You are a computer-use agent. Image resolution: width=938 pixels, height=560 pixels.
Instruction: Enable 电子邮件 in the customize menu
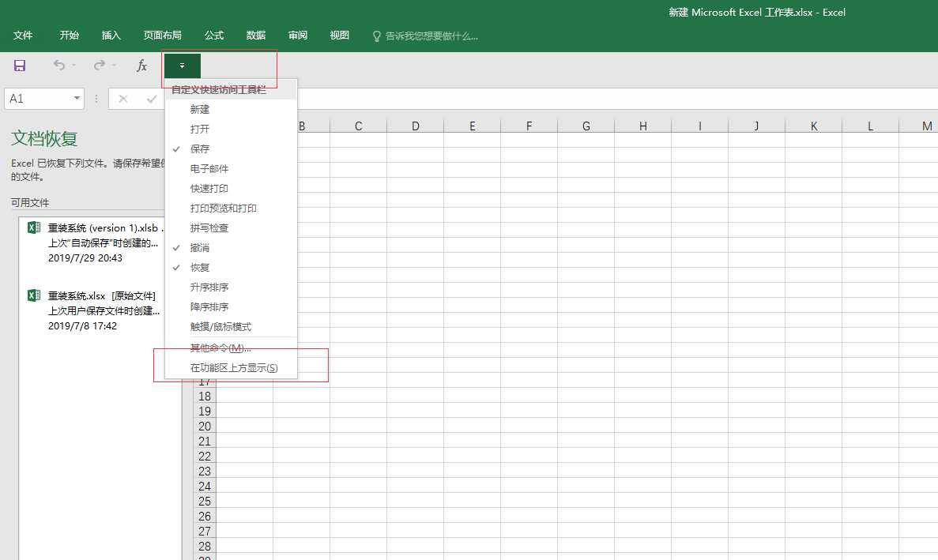pyautogui.click(x=231, y=168)
